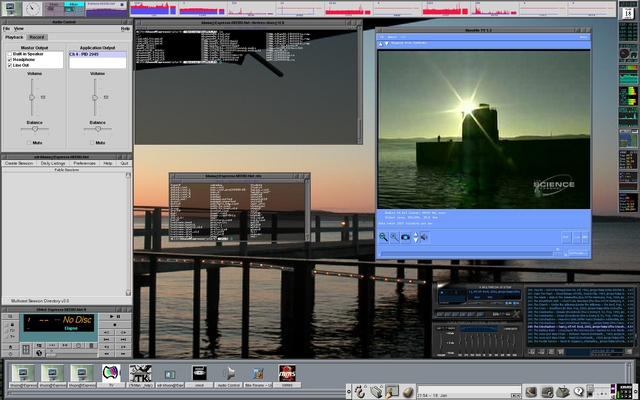The image size is (640, 400).
Task: Open the TV taskbar icon with color bars
Action: pyautogui.click(x=111, y=373)
